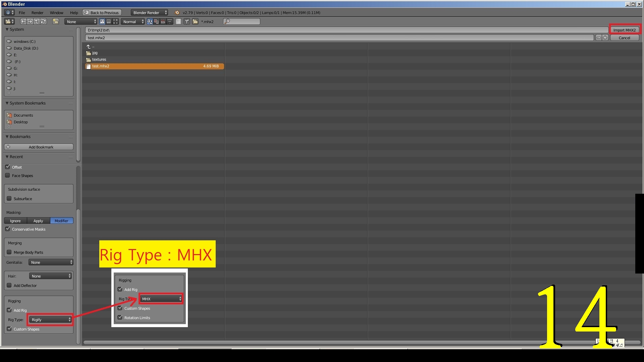Toggle the Offset checkbox
This screenshot has height=362, width=644.
[x=8, y=167]
